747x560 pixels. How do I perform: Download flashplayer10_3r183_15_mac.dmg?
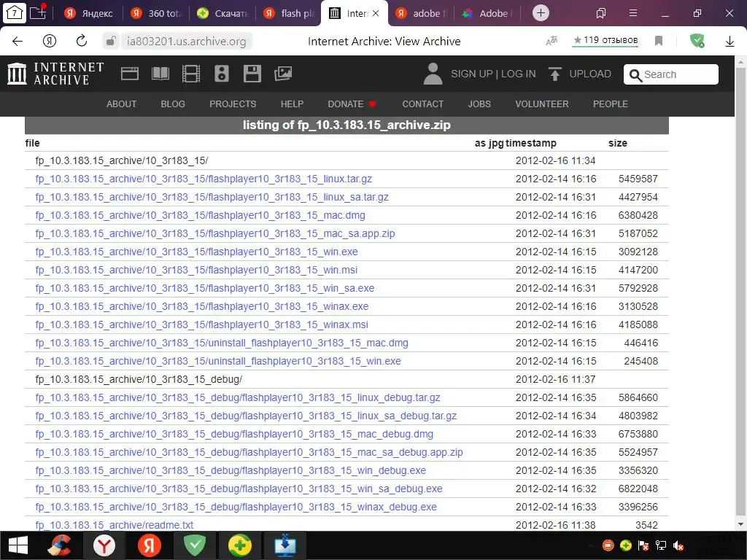click(200, 215)
